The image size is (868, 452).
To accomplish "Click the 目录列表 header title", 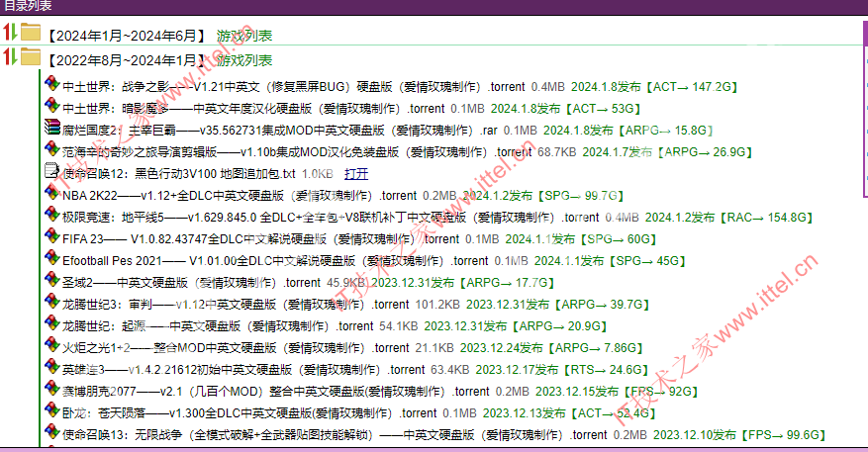I will 28,6.
